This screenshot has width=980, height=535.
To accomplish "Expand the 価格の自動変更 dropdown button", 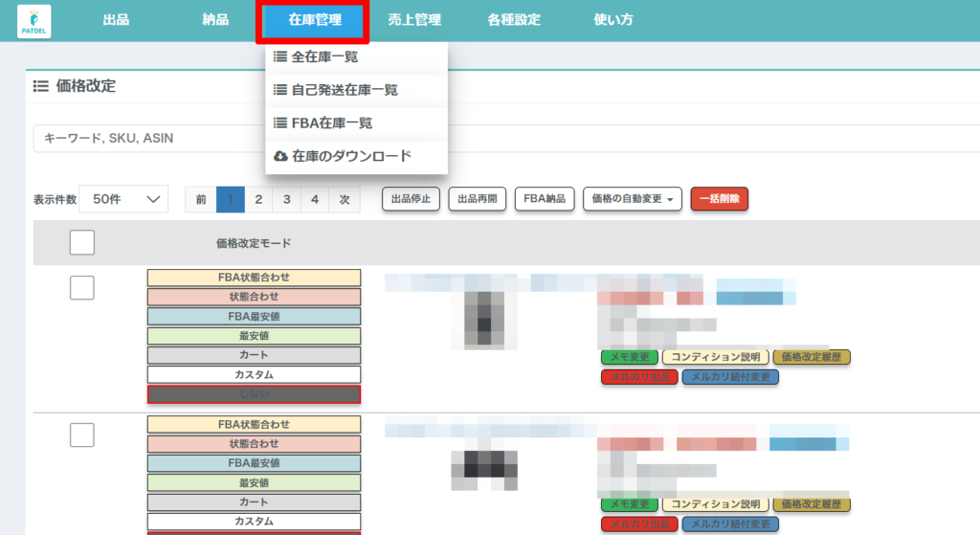I will click(632, 199).
